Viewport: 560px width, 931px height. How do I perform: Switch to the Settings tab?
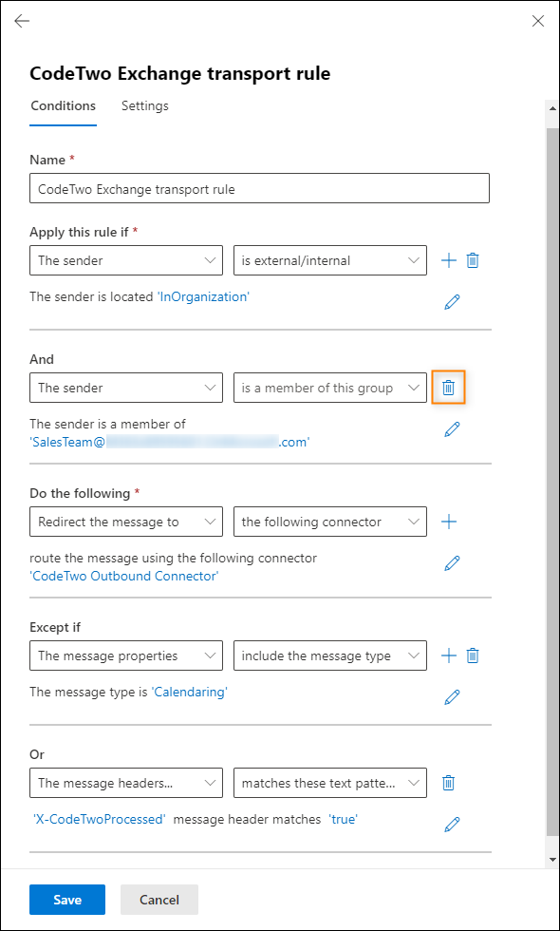144,105
